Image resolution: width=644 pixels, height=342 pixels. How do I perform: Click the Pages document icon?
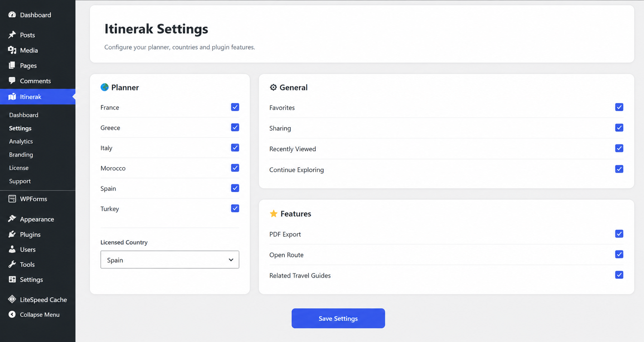point(12,65)
